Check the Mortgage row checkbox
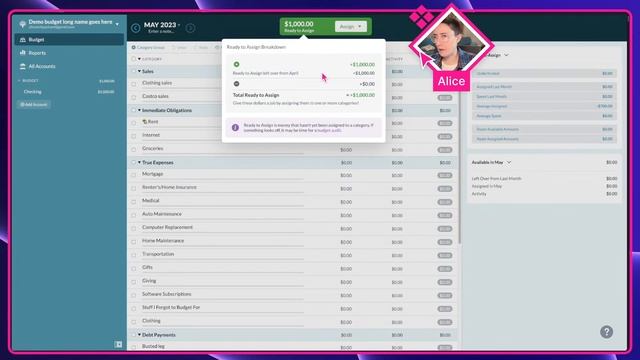The height and width of the screenshot is (360, 640). tap(133, 175)
